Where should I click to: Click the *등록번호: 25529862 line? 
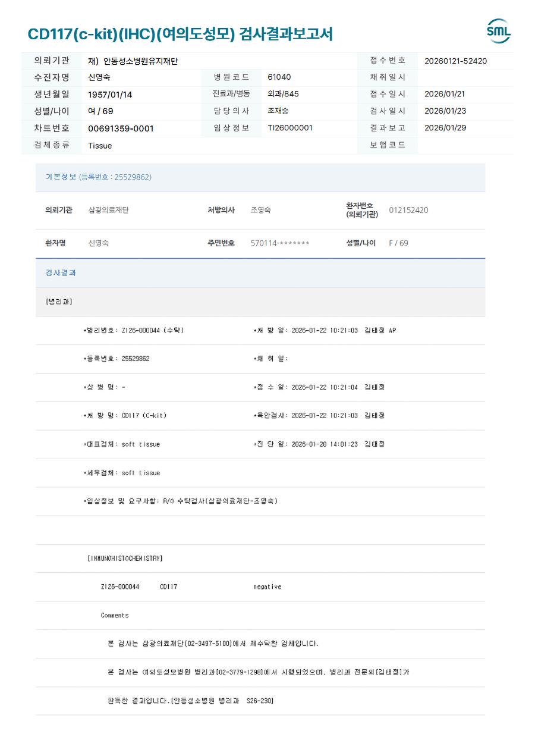tap(117, 359)
